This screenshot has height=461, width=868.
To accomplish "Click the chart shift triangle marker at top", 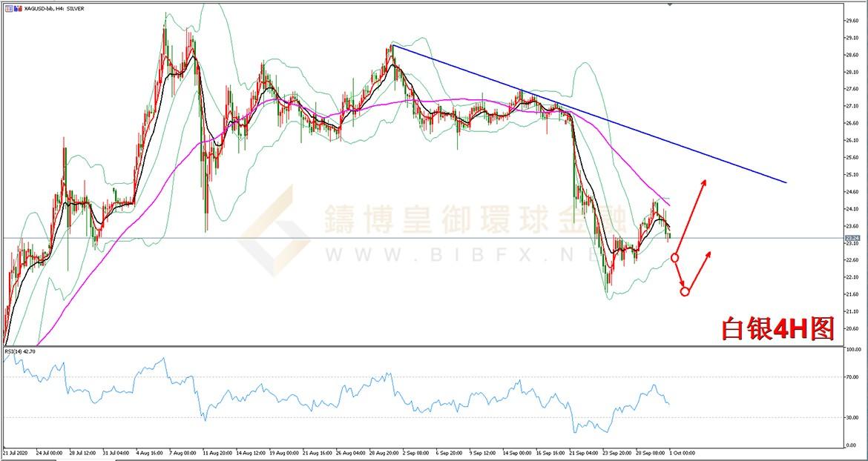I will click(x=671, y=4).
